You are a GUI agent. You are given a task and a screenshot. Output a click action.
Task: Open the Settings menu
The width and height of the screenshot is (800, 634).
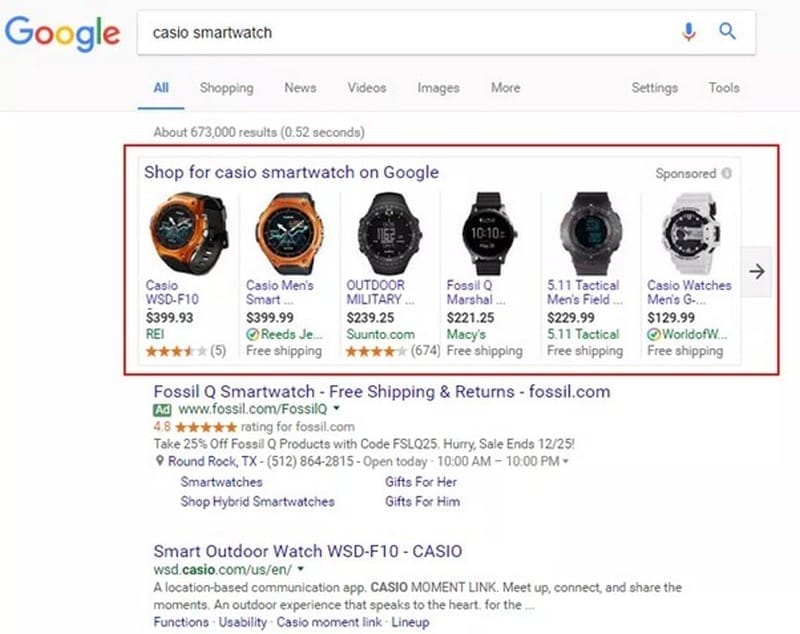654,88
